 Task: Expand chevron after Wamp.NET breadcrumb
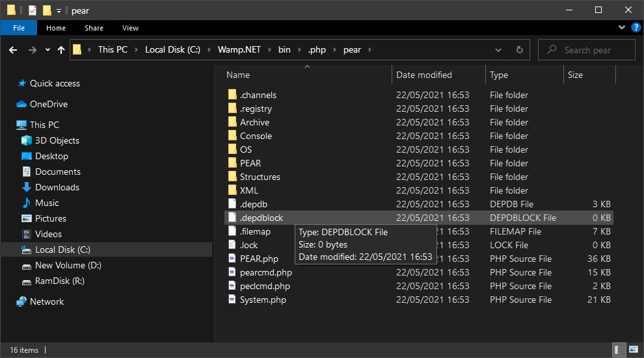click(x=269, y=50)
